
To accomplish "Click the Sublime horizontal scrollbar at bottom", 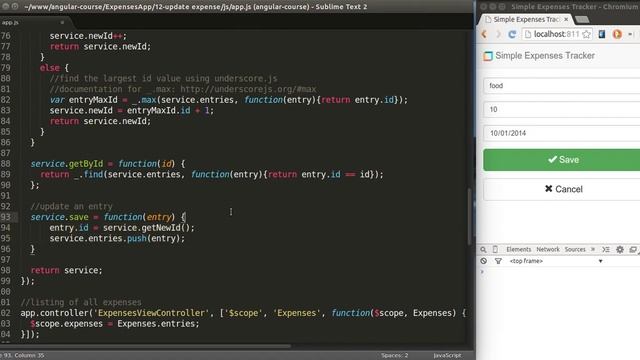I will [145, 347].
